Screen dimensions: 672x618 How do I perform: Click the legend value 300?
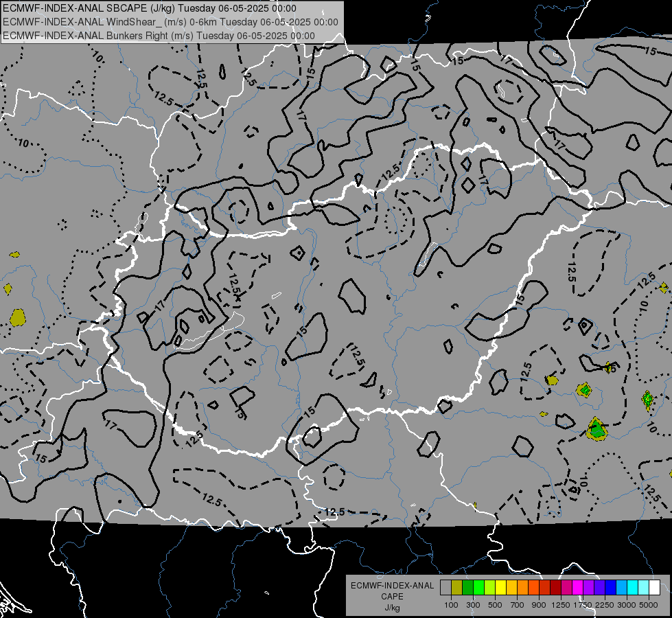pyautogui.click(x=473, y=605)
